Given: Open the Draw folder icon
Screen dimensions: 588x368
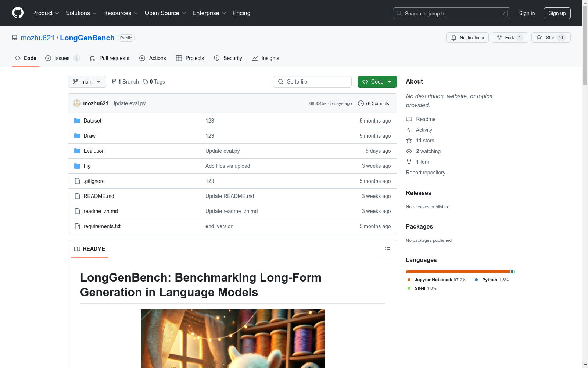Looking at the screenshot, I should pos(77,136).
